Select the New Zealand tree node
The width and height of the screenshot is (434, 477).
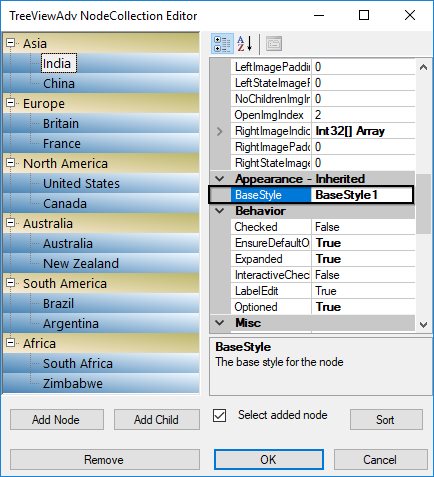[x=81, y=264]
